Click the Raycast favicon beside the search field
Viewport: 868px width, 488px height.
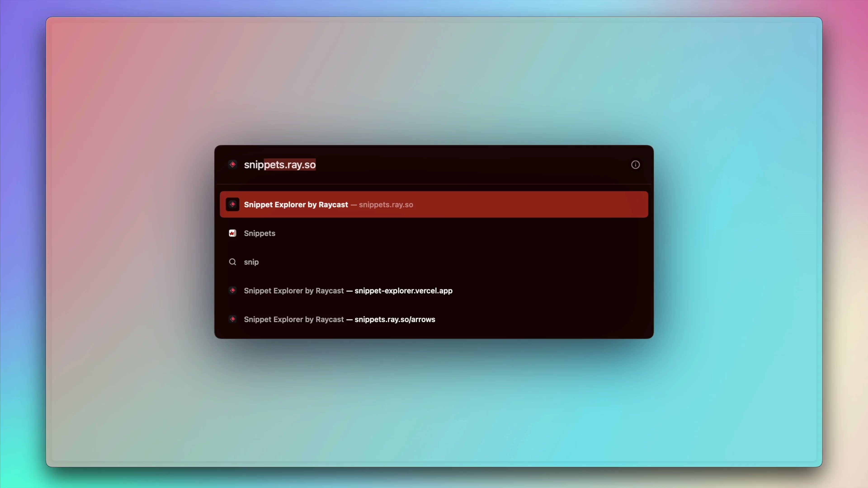coord(233,165)
